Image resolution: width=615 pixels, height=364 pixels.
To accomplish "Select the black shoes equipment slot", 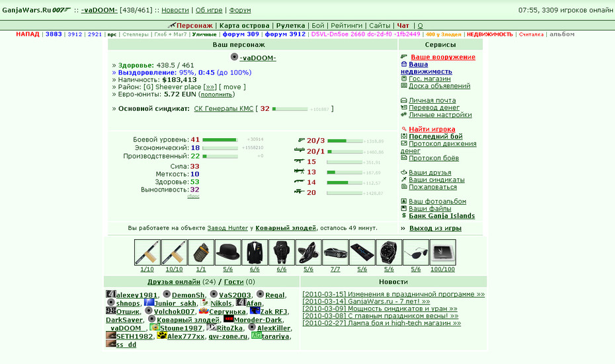I will [x=308, y=253].
